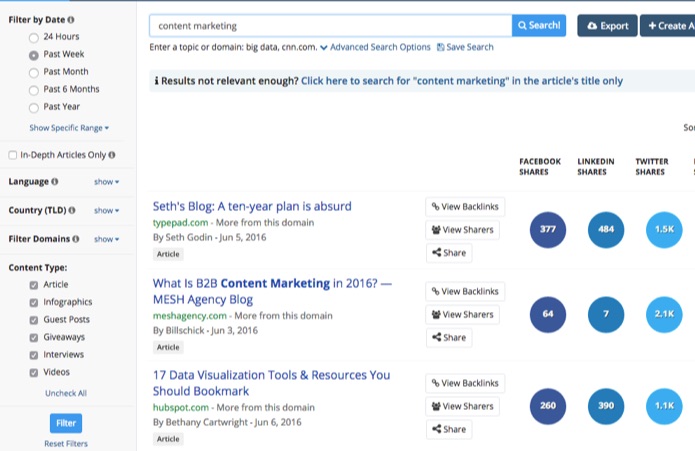Show the Filter Domains options

(x=106, y=239)
